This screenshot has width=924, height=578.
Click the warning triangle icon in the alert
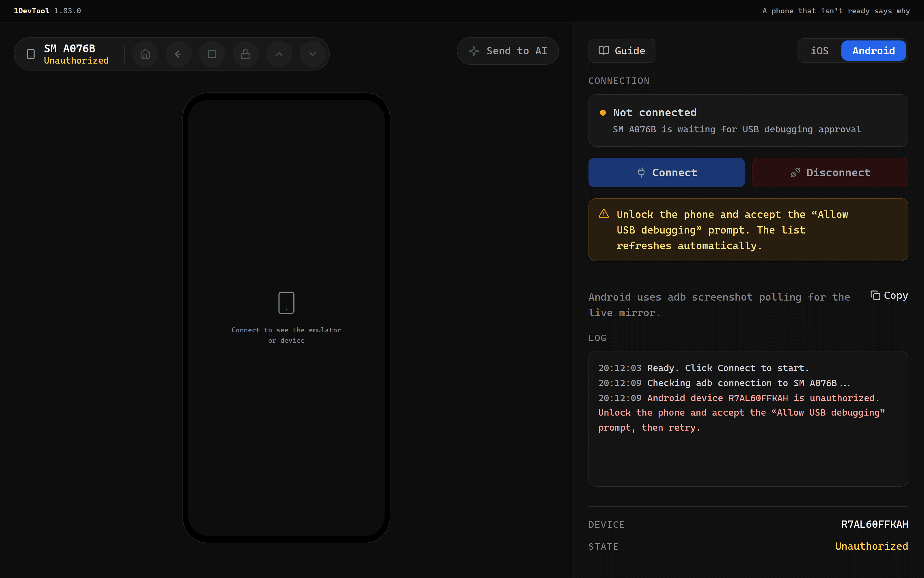click(604, 214)
